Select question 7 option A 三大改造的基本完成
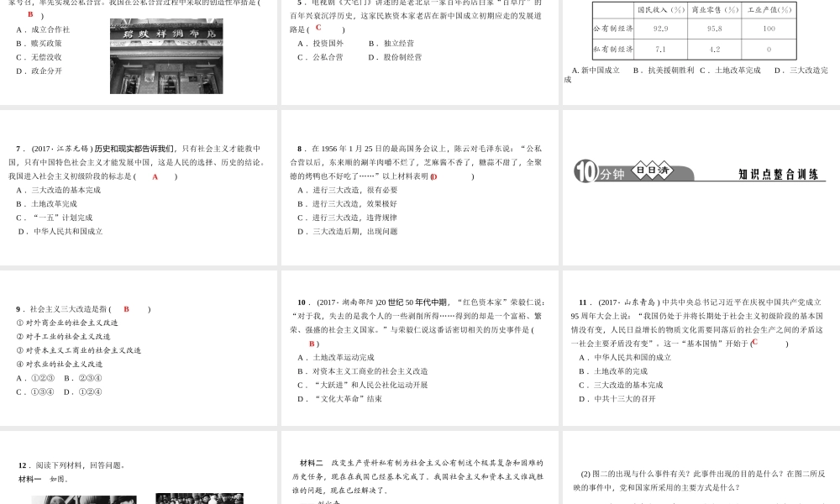Viewport: 840px width, 504px height. click(59, 190)
